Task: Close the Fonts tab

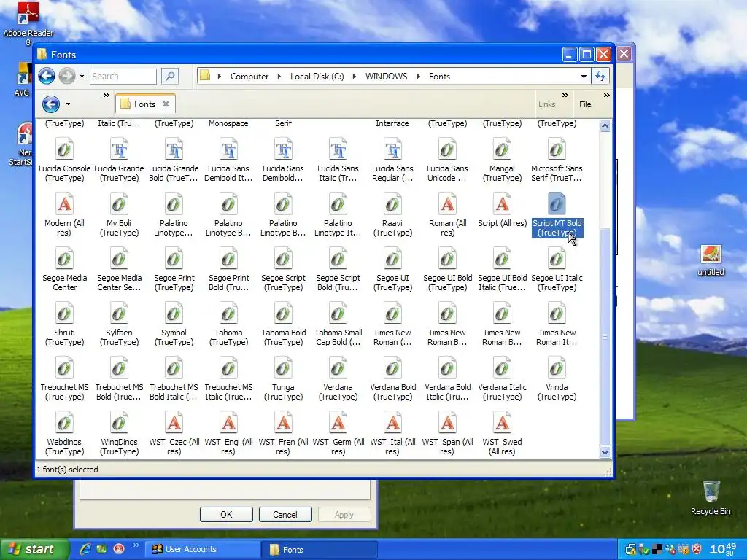Action: 166,104
